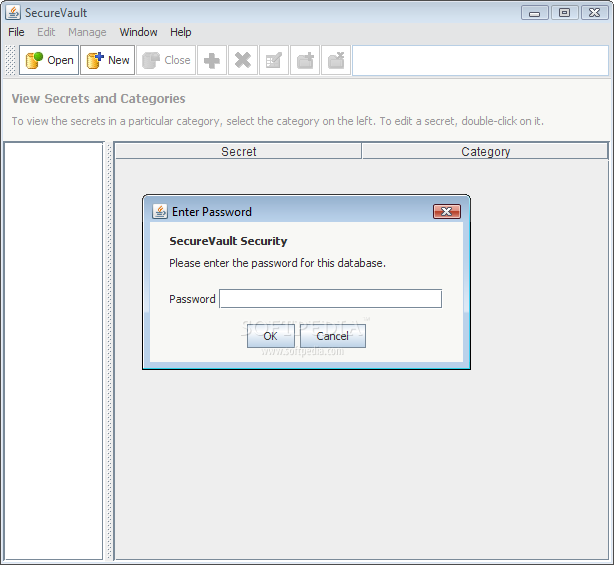This screenshot has width=614, height=565.
Task: Click the SecureVault Java icon in title bar
Action: click(x=13, y=13)
